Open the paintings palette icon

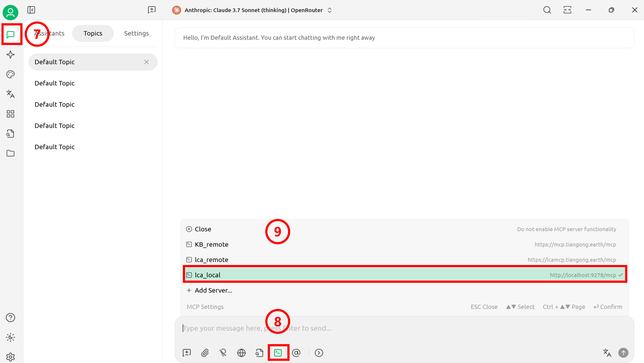tap(11, 74)
